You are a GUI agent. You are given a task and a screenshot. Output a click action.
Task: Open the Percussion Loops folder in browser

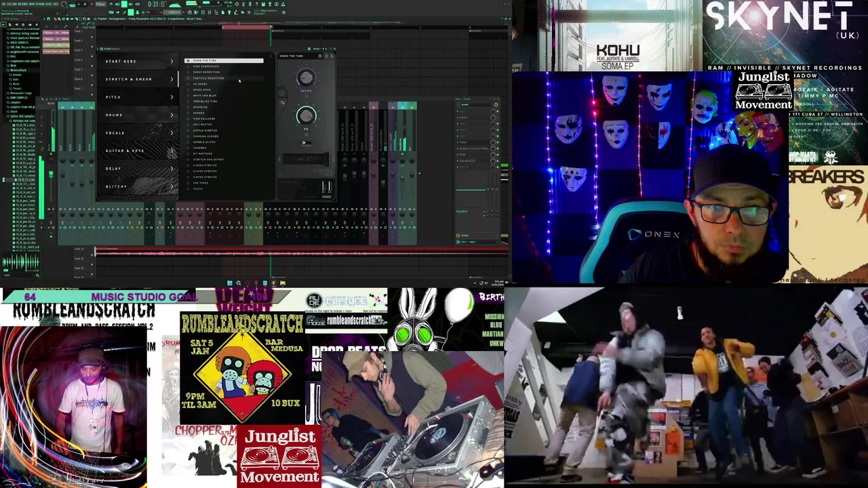(19, 93)
